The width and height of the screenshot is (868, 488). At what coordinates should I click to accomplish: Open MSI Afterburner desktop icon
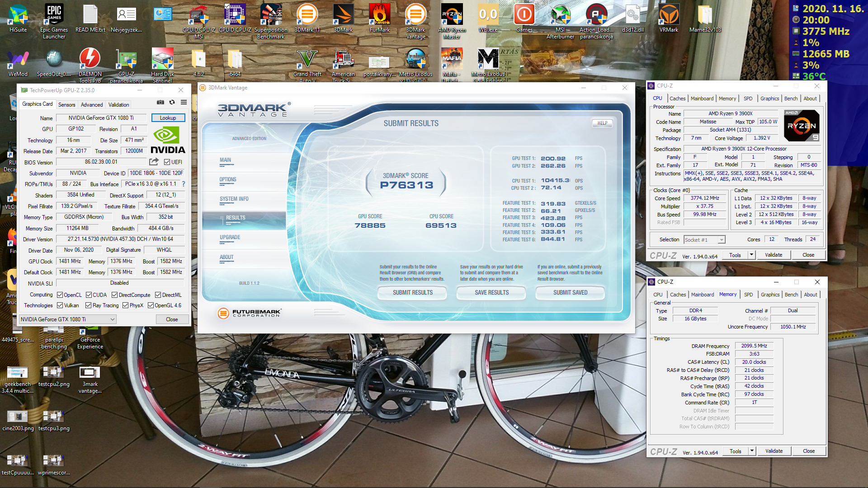point(560,21)
